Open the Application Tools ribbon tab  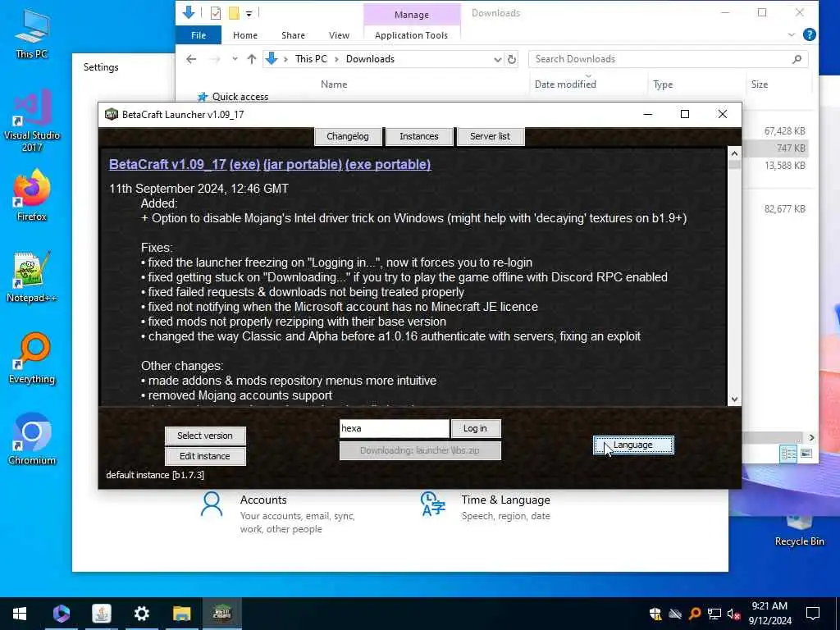tap(411, 35)
